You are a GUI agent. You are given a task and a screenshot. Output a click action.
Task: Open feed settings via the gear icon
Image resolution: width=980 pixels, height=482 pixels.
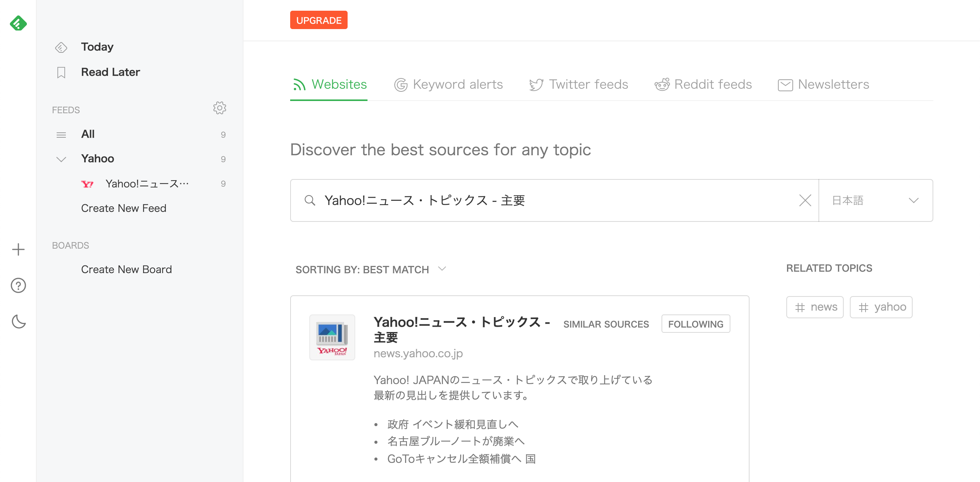coord(220,108)
